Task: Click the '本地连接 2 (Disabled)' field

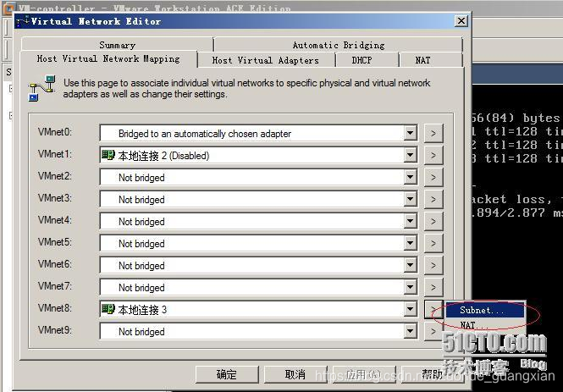Action: pos(258,156)
